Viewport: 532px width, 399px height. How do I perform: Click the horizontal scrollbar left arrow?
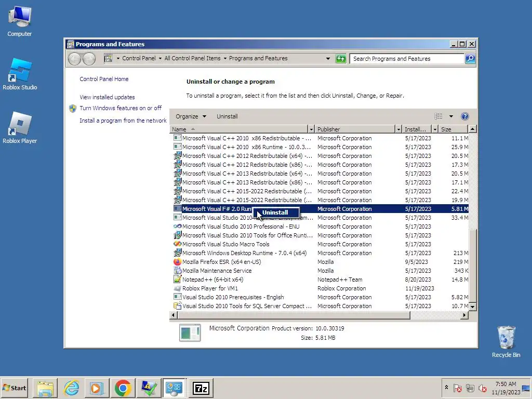[174, 315]
